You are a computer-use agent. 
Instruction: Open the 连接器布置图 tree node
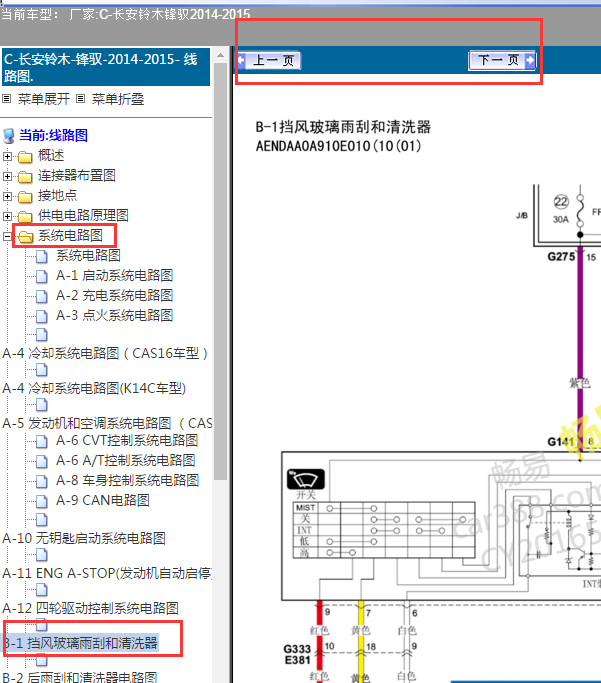(77, 175)
